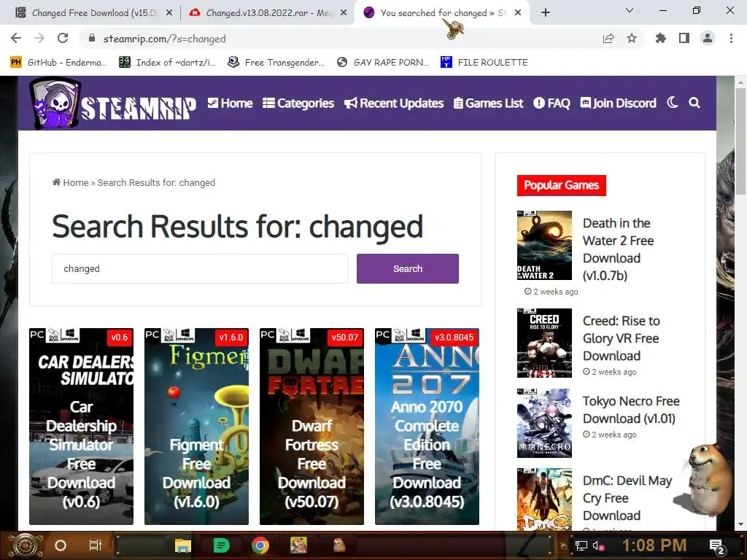Close the Mega tab
The image size is (747, 560).
coord(344,13)
